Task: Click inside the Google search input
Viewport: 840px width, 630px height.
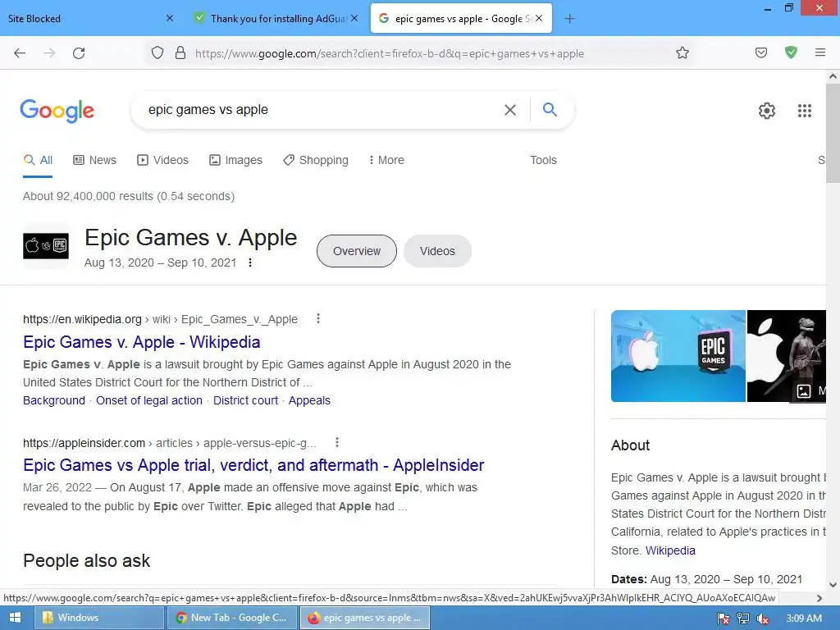Action: (x=322, y=110)
